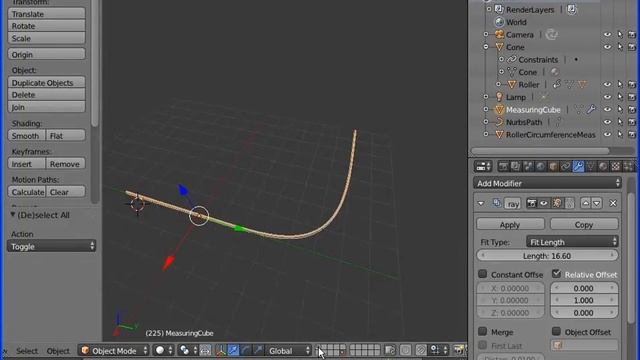Click the array modifier type icon

497,203
